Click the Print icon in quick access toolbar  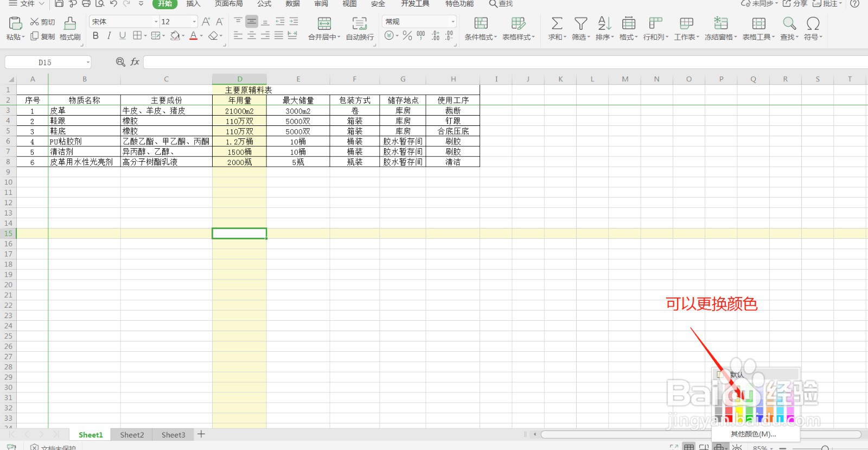pyautogui.click(x=86, y=3)
